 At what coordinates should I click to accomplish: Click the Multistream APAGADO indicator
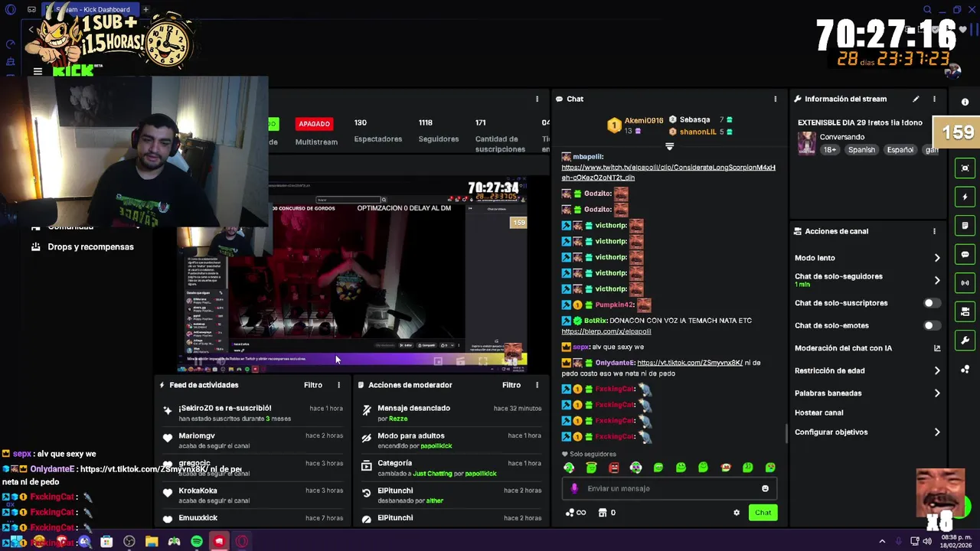pos(314,124)
